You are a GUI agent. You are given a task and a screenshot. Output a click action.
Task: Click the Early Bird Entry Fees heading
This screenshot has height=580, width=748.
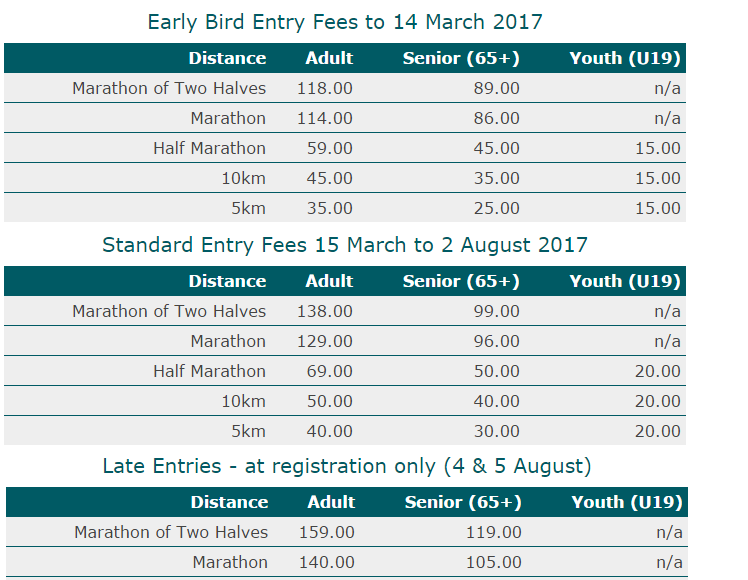[x=345, y=22]
